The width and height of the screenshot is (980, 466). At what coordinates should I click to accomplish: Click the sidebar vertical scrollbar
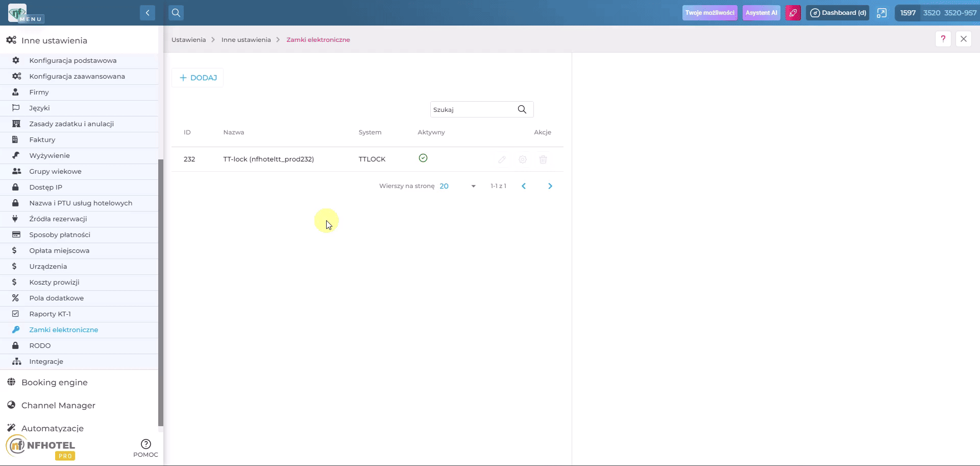pos(161,292)
